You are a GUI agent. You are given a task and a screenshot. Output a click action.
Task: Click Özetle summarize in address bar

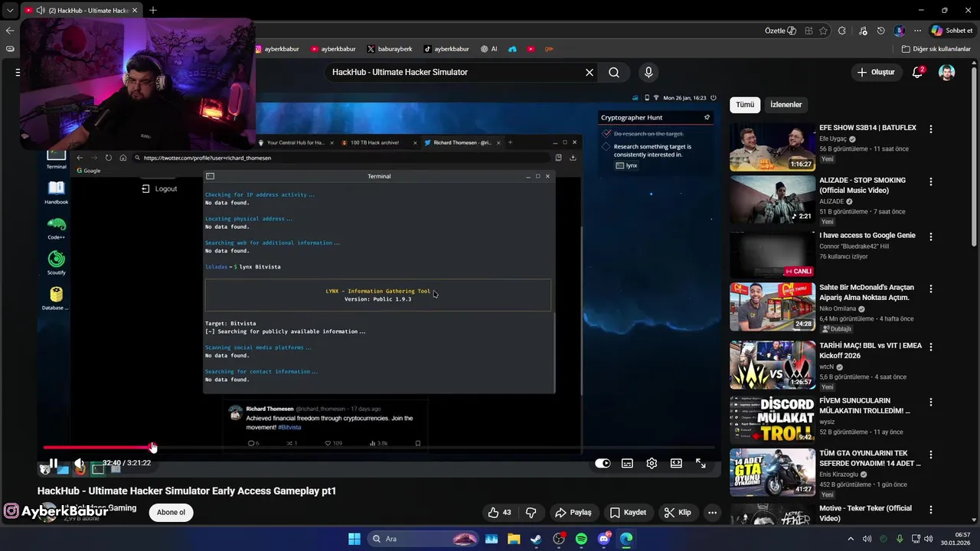pos(780,31)
